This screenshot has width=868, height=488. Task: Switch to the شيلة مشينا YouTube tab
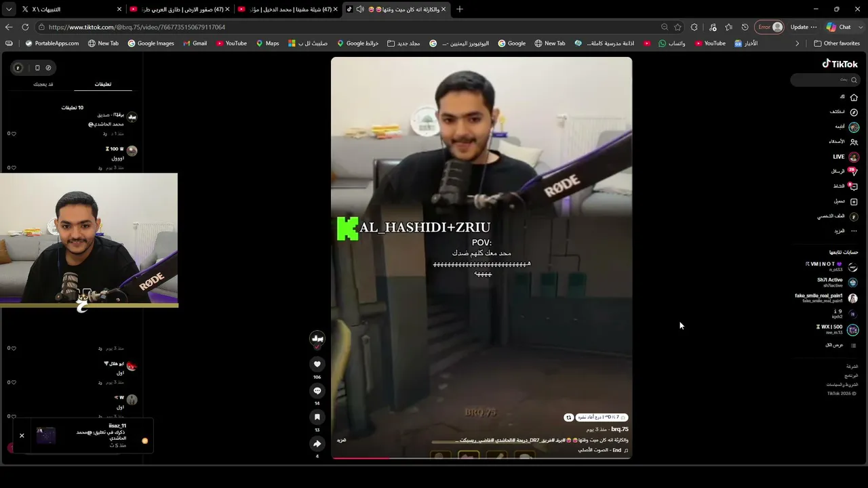click(x=288, y=9)
